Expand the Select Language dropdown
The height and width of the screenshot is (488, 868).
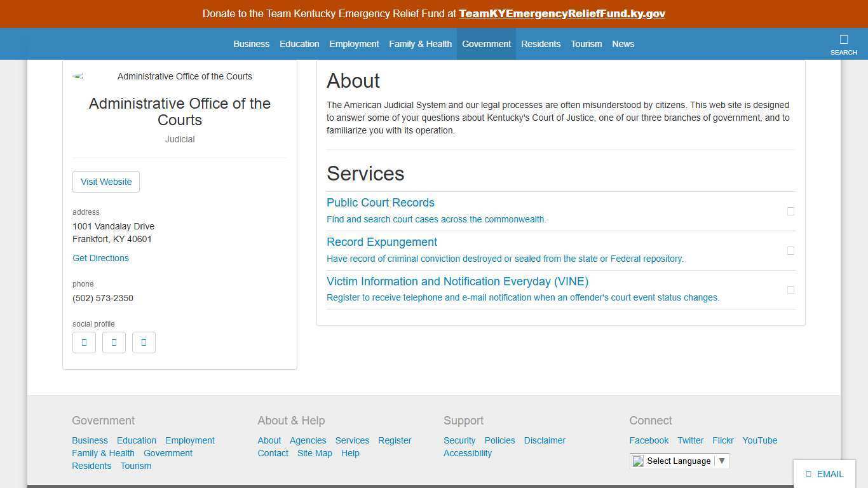(x=721, y=461)
